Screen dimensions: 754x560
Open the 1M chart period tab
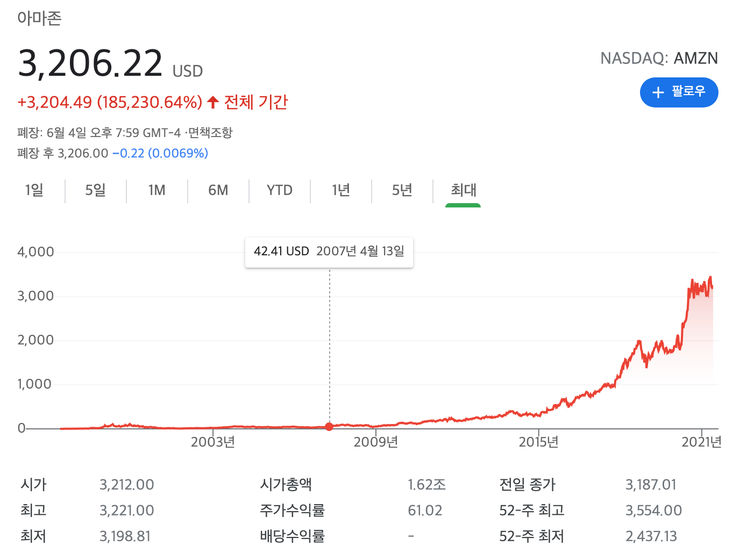click(157, 190)
